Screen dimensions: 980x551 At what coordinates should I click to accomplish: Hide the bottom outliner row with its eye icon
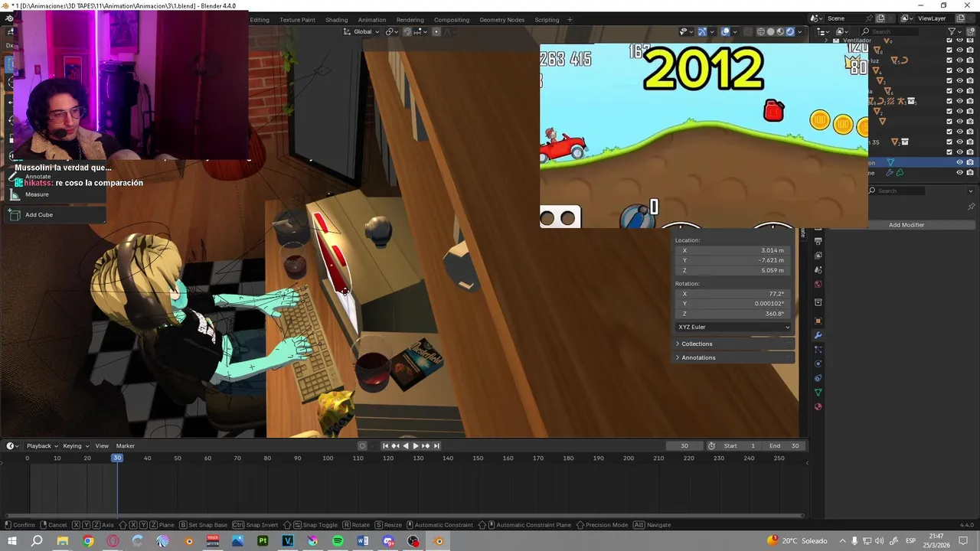pos(959,172)
